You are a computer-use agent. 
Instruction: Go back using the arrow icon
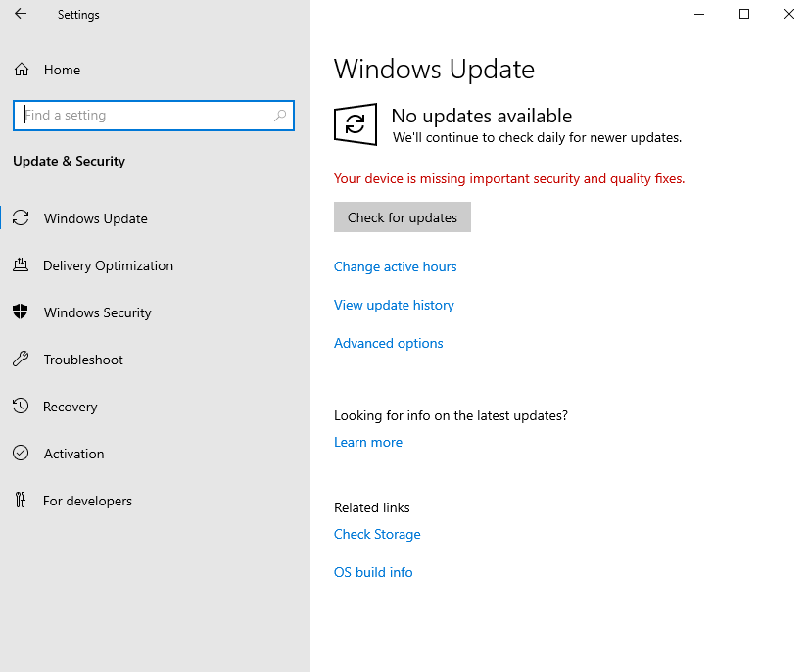point(21,14)
